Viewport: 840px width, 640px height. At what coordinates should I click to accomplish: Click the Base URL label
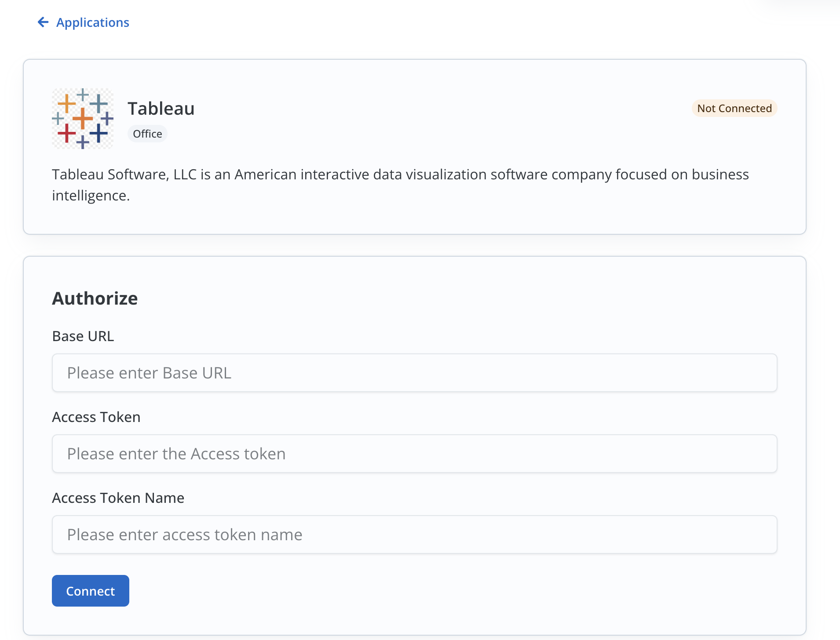pyautogui.click(x=83, y=336)
